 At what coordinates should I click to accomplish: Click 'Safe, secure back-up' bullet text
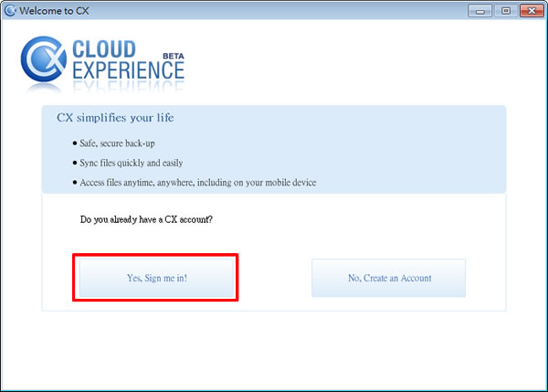coord(117,143)
